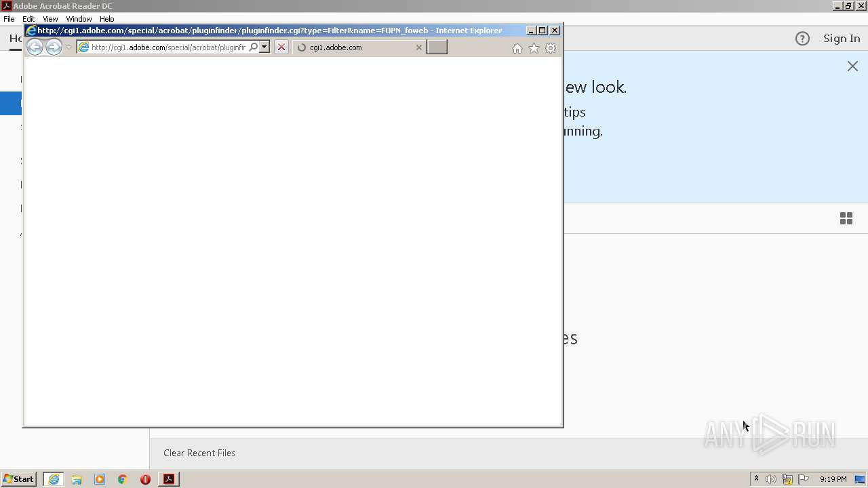Click the search magnifier in address bar
Viewport: 868px width, 488px height.
tap(253, 47)
